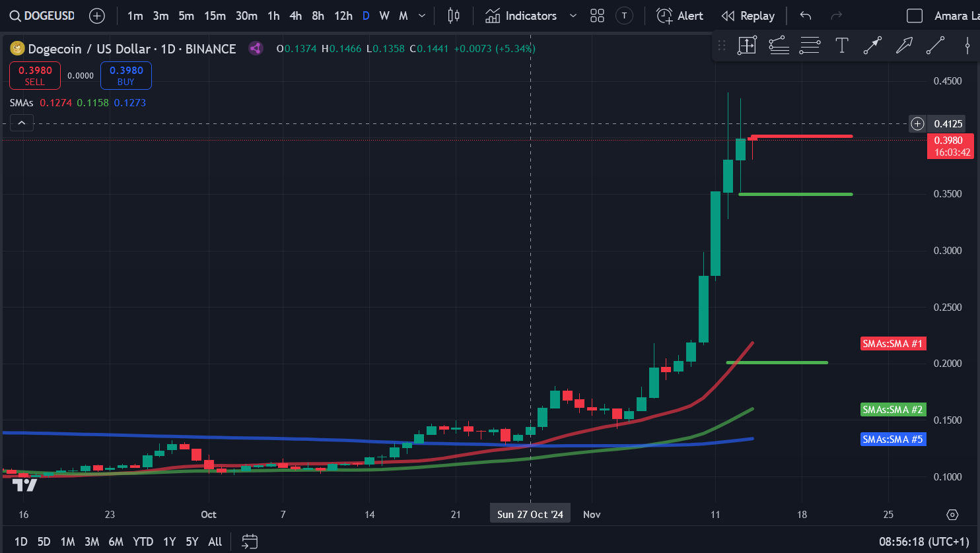Set range to YTD
This screenshot has width=980, height=553.
point(143,542)
